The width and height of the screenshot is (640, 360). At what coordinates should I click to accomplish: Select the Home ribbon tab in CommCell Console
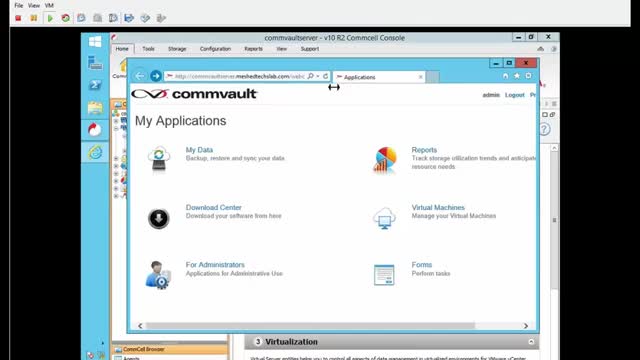122,49
